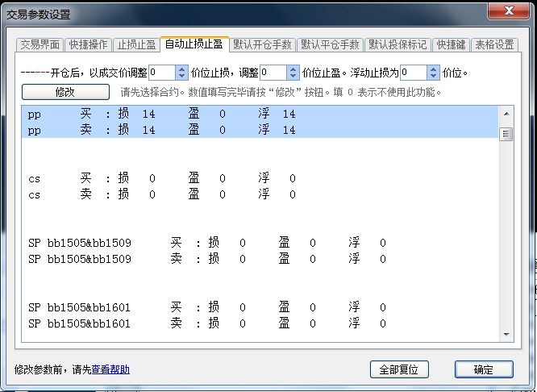
Task: Increase the 价位止损 spinner value
Action: [182, 69]
